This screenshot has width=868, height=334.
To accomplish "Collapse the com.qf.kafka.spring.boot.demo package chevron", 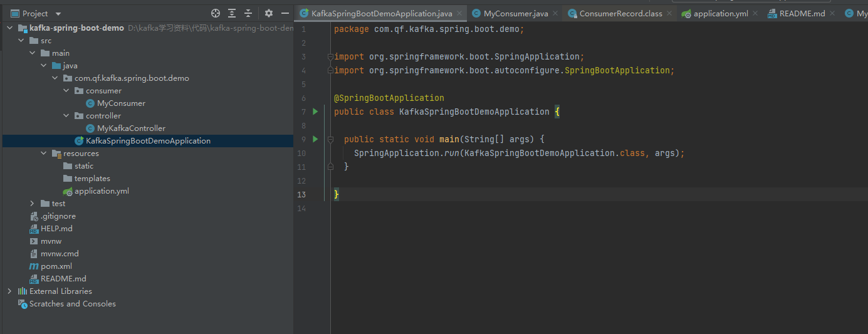I will [x=55, y=78].
